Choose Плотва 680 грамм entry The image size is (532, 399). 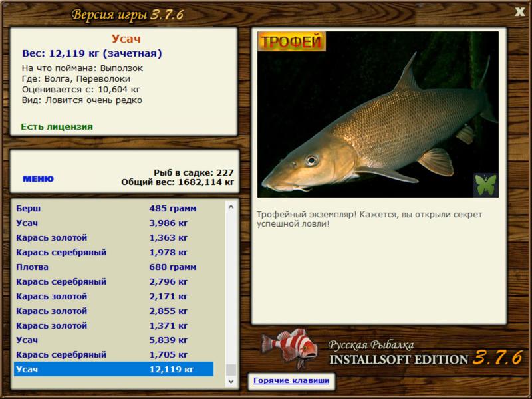point(113,267)
